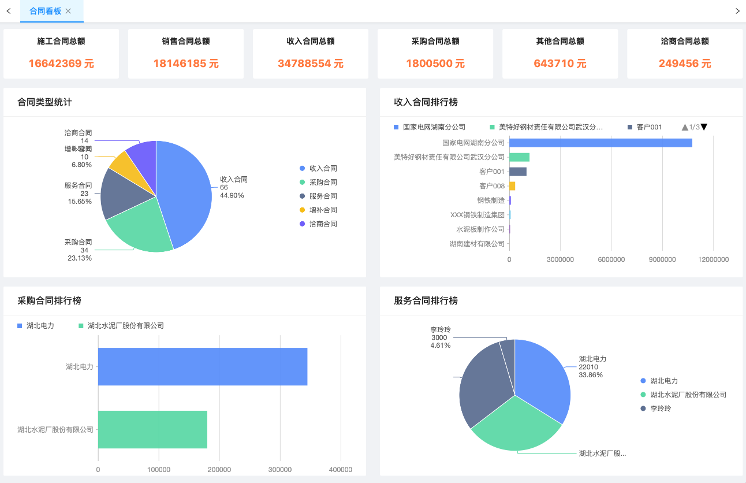The image size is (746, 483).
Task: Switch to the 合同看板 tab
Action: coord(45,10)
